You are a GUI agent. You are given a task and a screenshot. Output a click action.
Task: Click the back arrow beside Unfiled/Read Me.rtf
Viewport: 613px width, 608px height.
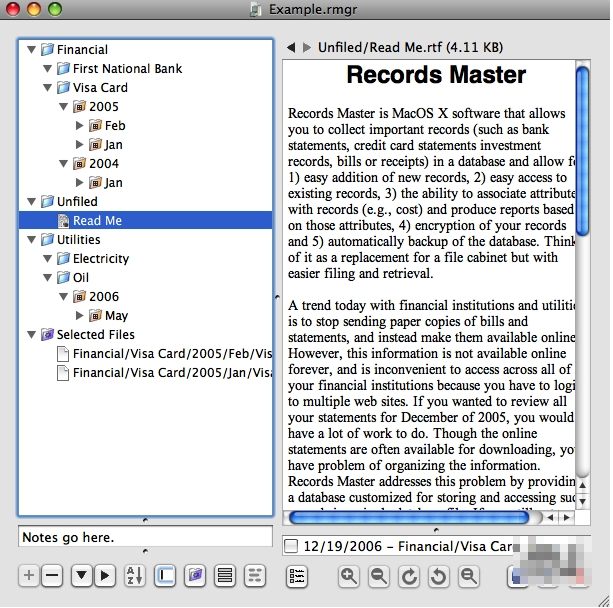[x=290, y=48]
